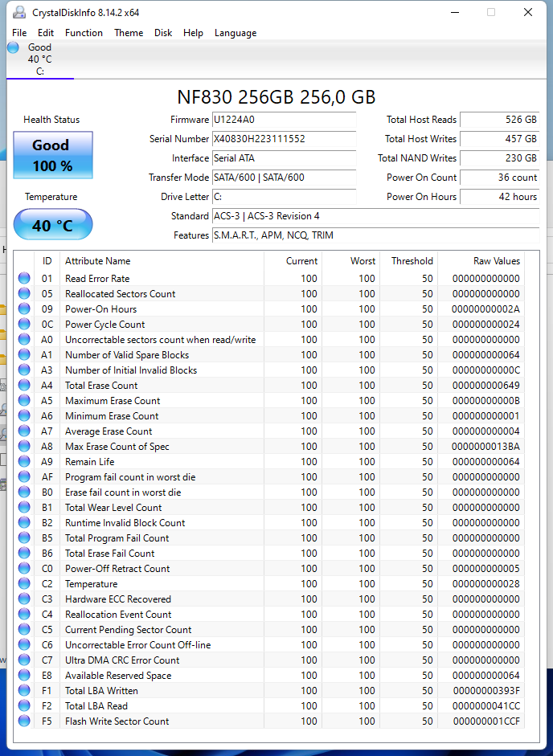Image resolution: width=553 pixels, height=756 pixels.
Task: Click status circle beside Total Wear Level Count
Action: (x=24, y=507)
